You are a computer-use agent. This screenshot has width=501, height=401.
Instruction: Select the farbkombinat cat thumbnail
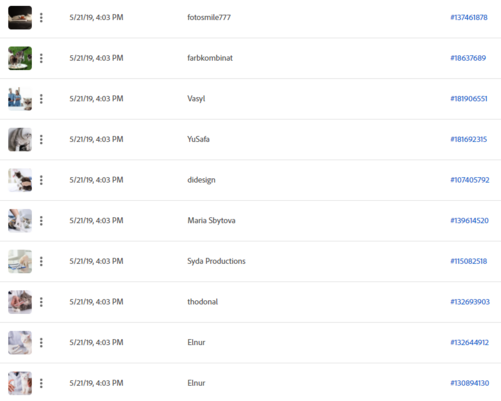tap(20, 58)
